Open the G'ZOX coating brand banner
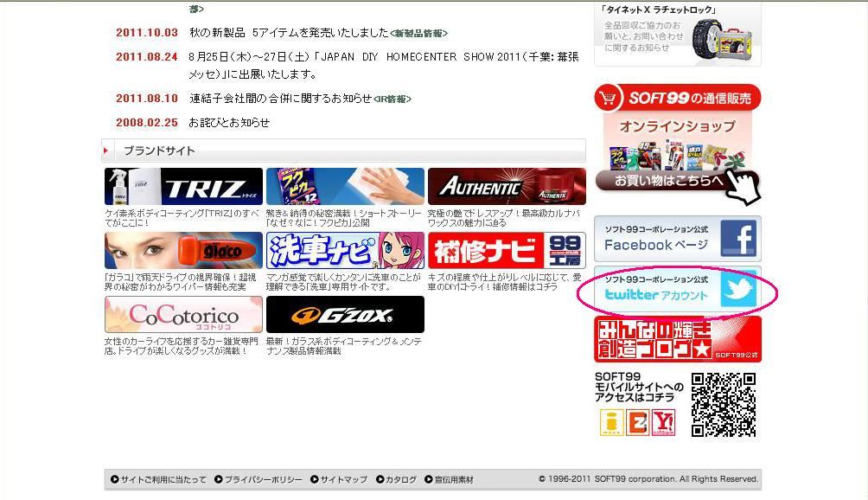Viewport: 868px width, 500px height. [345, 315]
